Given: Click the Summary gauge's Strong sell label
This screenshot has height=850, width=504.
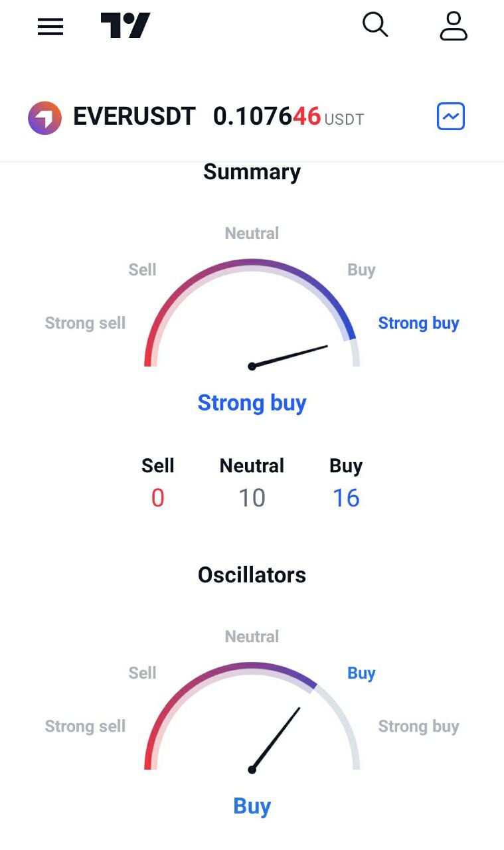Looking at the screenshot, I should tap(85, 323).
